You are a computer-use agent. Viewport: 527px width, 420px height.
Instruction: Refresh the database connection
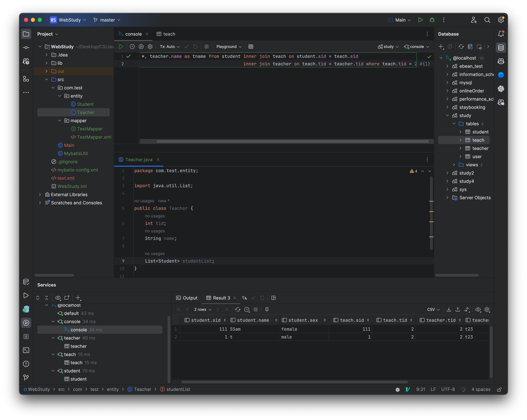click(461, 46)
